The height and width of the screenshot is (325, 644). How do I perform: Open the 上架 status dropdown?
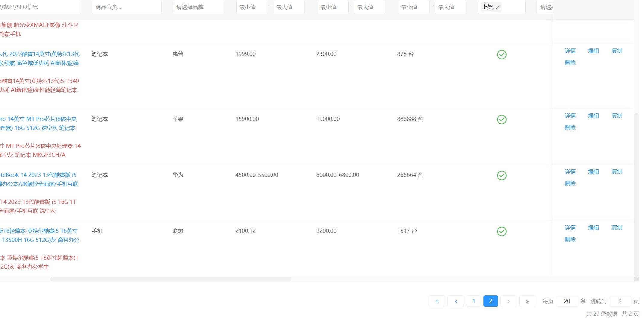point(513,7)
